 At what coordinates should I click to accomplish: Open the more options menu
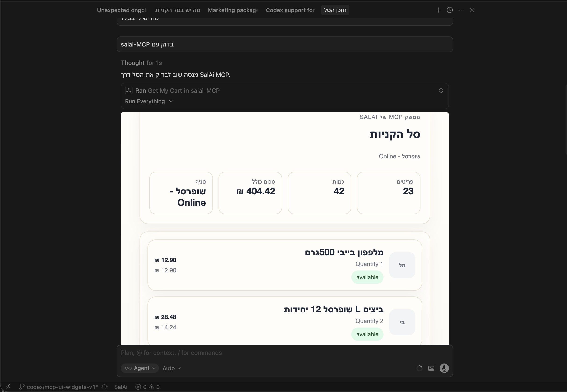461,10
